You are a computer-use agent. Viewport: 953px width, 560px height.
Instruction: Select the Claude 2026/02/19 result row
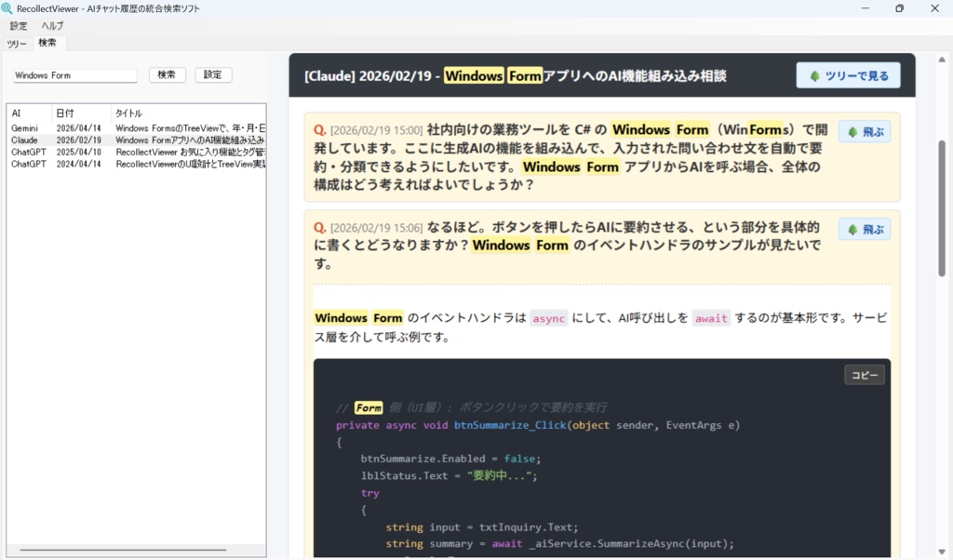[137, 140]
